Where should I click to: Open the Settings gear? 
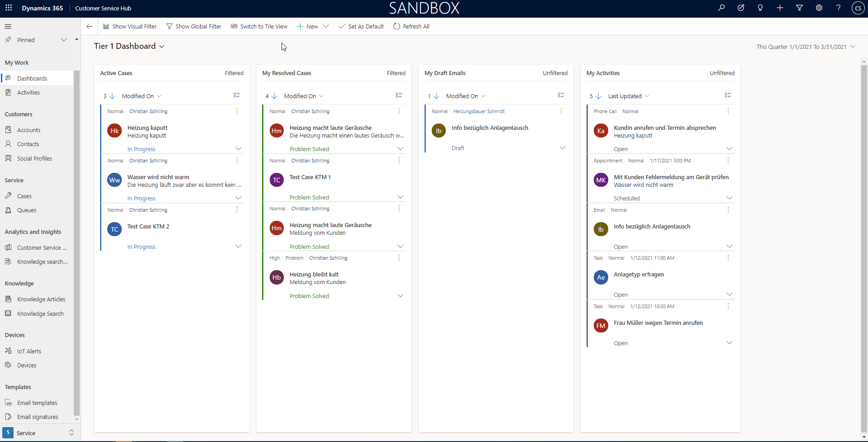click(819, 8)
